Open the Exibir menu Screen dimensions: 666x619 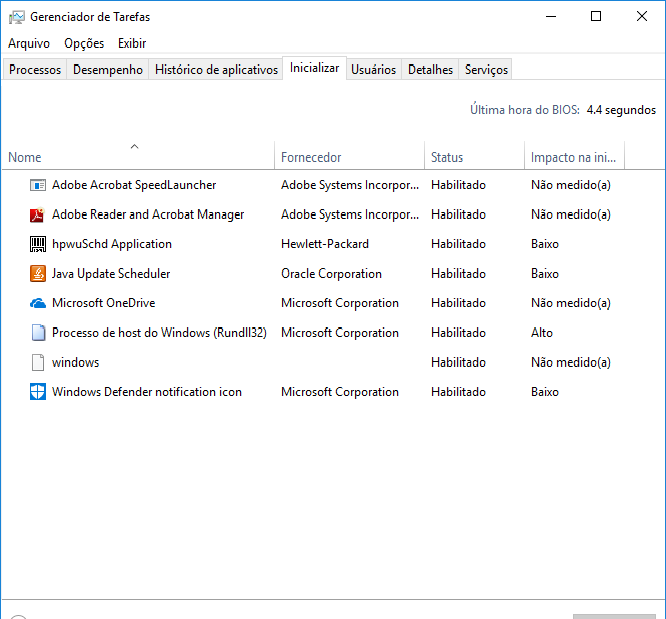pyautogui.click(x=132, y=43)
